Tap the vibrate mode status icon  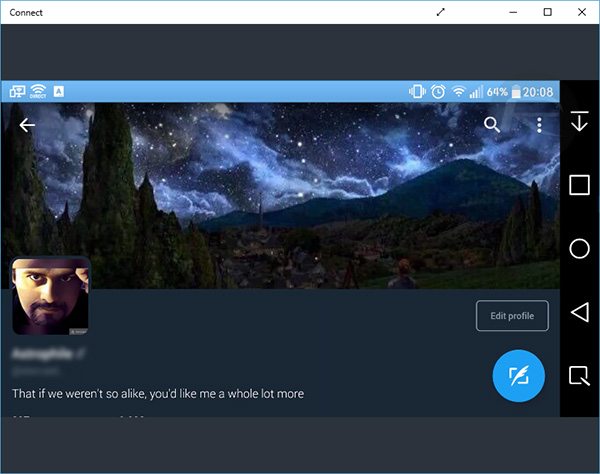[417, 92]
